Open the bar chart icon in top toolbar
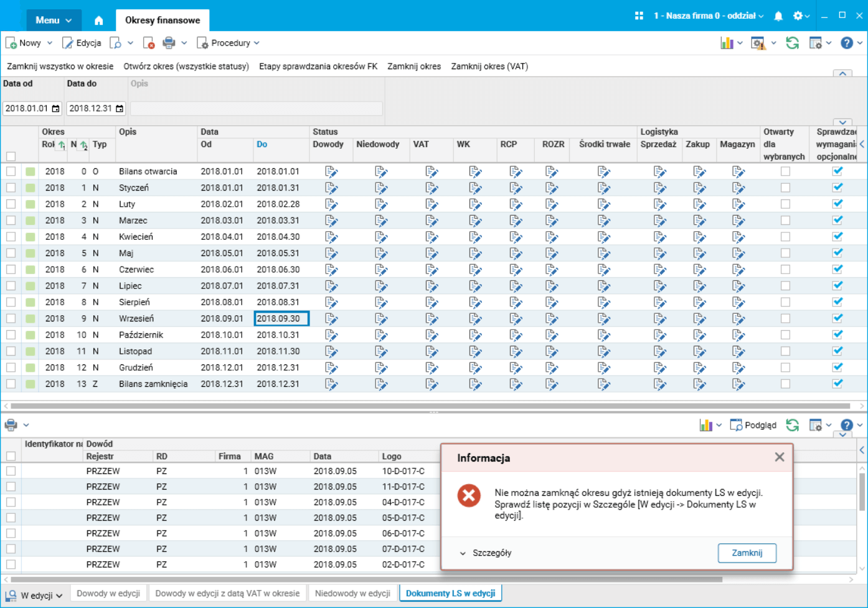 727,43
